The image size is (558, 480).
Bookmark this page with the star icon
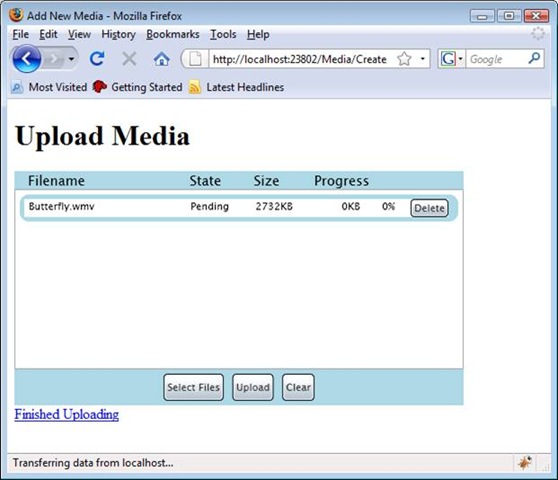(x=404, y=59)
